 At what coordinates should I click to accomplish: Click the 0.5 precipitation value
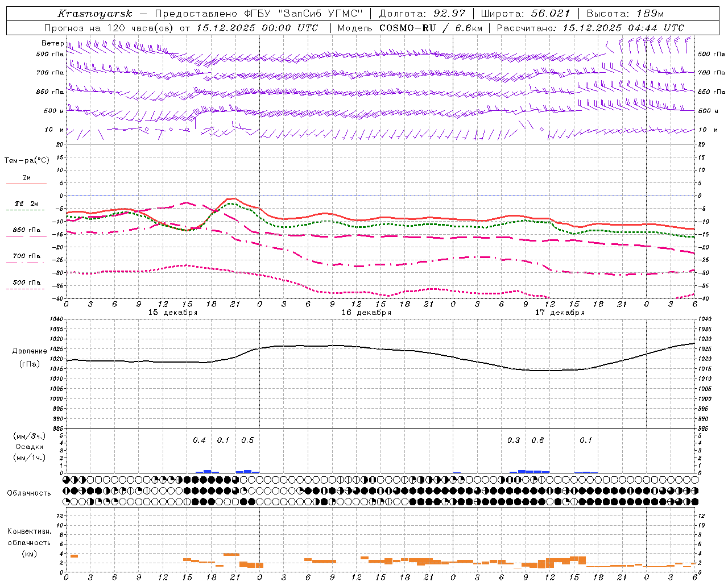tap(247, 440)
